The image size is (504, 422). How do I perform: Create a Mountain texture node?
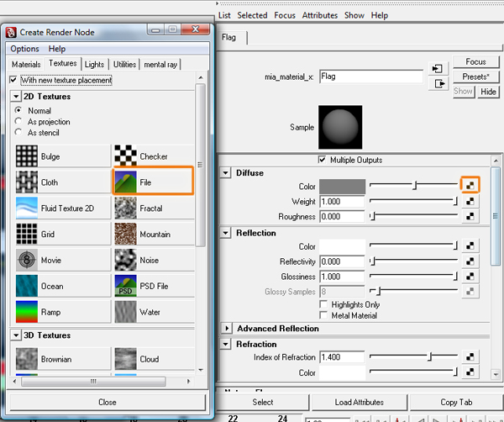point(154,235)
